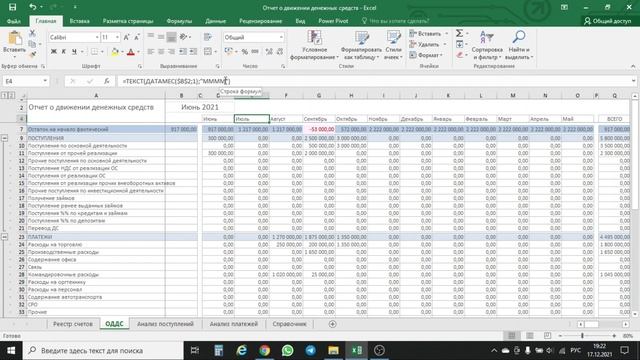The height and width of the screenshot is (360, 640).
Task: Click the red Font Color swatch
Action: [x=131, y=51]
